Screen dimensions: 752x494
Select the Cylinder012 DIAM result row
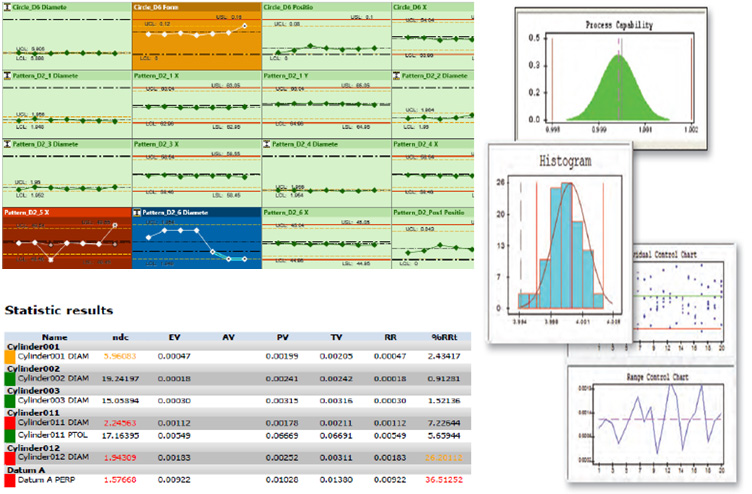pos(238,458)
